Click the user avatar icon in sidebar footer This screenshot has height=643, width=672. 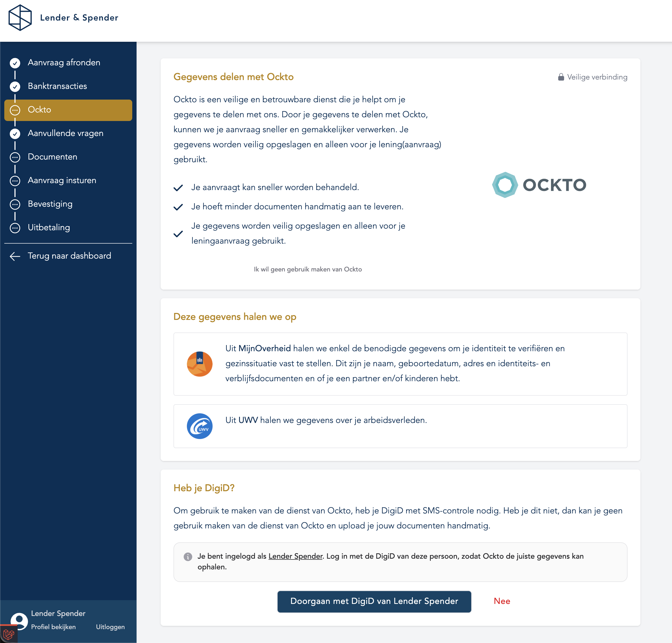click(x=19, y=621)
